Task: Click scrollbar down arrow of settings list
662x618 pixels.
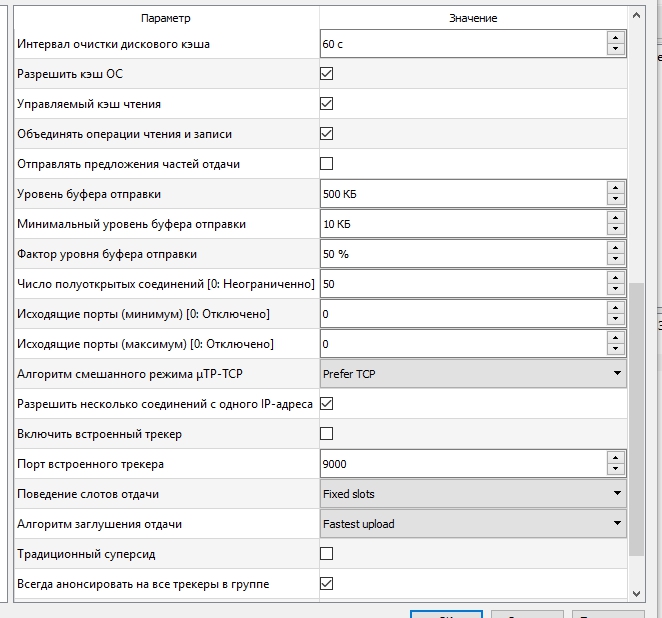Action: (636, 594)
